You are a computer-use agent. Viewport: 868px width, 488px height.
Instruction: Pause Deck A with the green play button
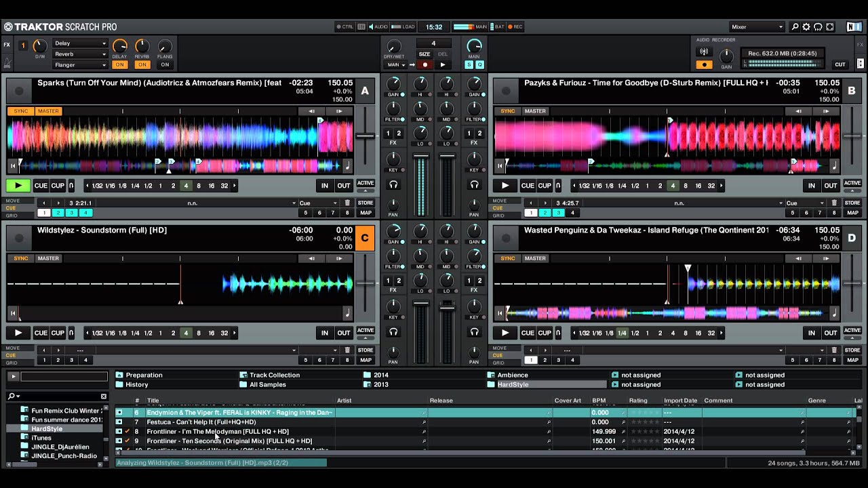[18, 185]
